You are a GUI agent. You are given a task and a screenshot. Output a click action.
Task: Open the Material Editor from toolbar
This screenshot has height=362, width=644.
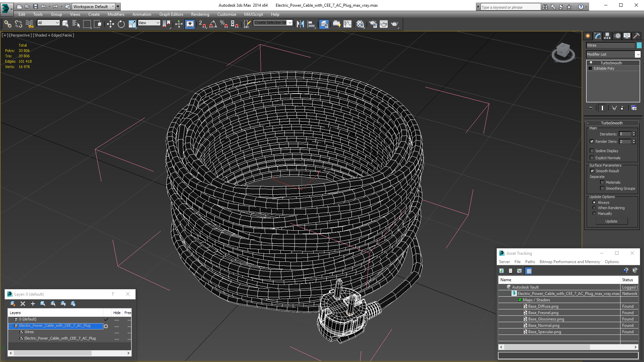[360, 24]
